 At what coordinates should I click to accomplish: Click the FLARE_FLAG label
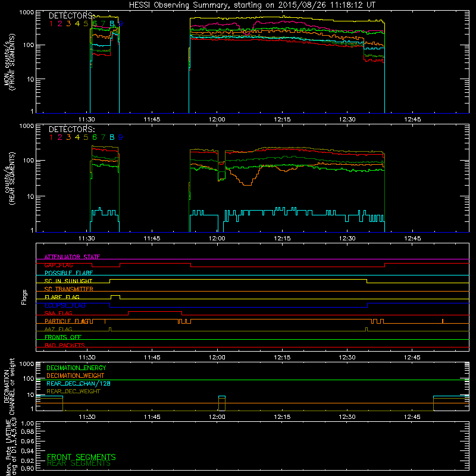tap(62, 297)
